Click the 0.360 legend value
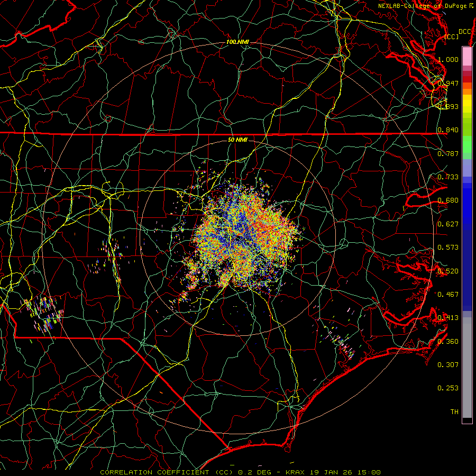476x476 pixels. (x=448, y=342)
